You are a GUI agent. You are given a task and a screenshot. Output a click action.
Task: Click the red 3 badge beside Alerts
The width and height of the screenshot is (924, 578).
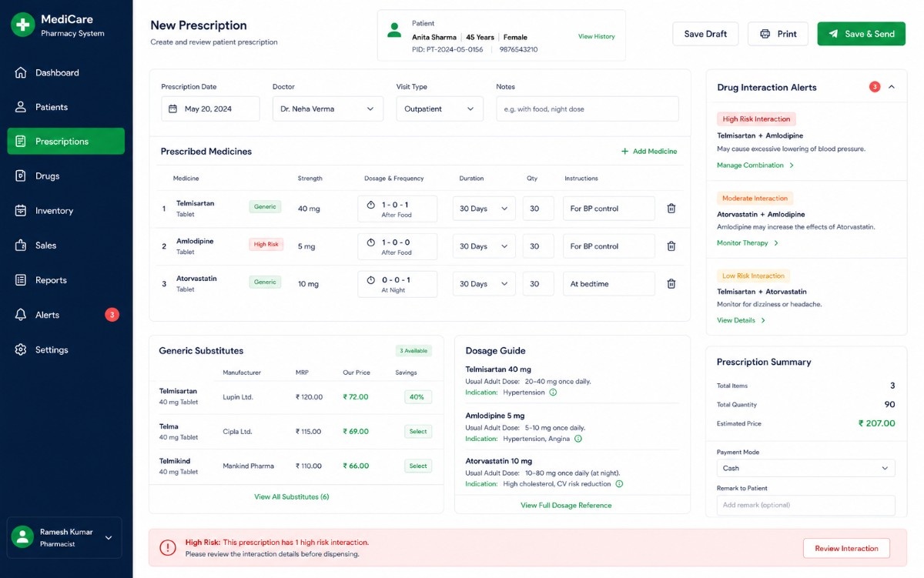coord(112,315)
